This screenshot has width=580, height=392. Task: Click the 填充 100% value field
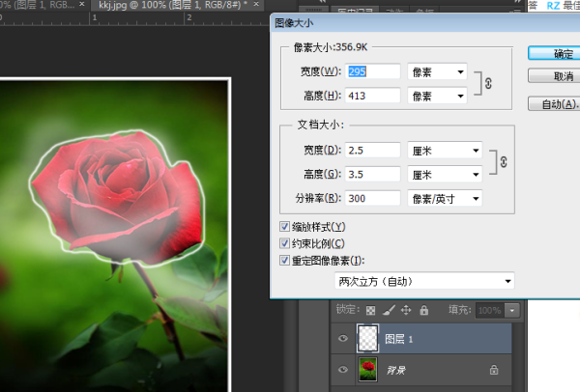click(x=490, y=310)
